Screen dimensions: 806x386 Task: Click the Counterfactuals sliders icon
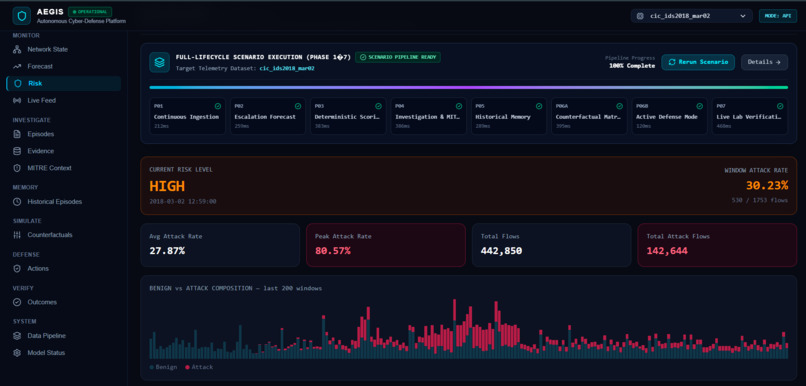pyautogui.click(x=17, y=235)
